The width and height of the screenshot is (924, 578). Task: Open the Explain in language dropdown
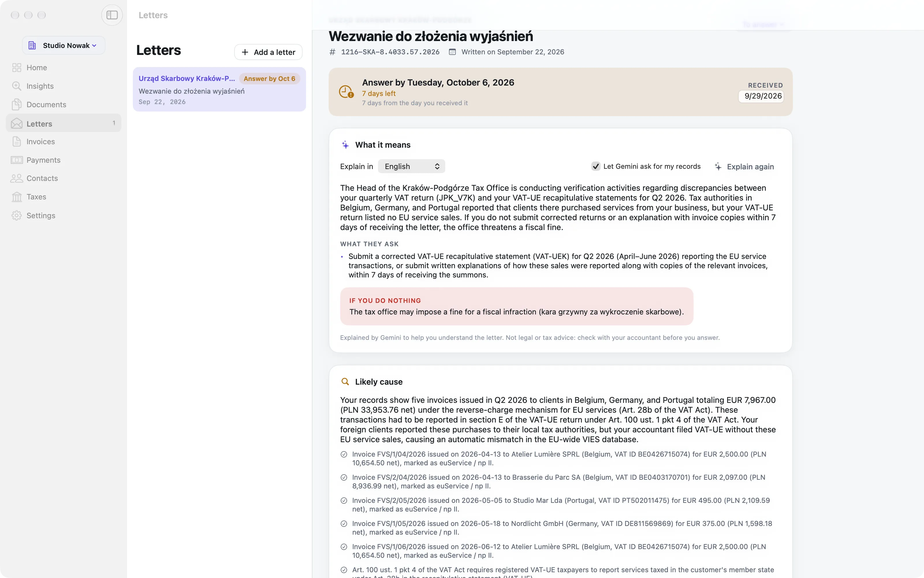411,166
